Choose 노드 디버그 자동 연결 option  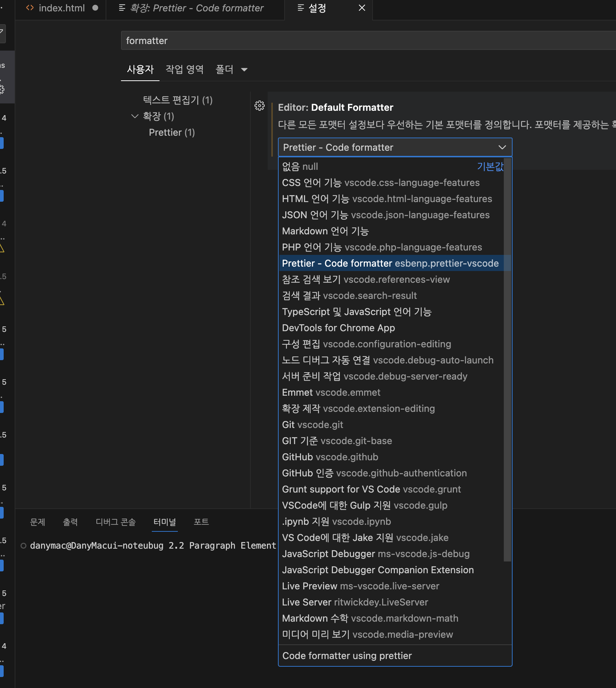pyautogui.click(x=391, y=360)
